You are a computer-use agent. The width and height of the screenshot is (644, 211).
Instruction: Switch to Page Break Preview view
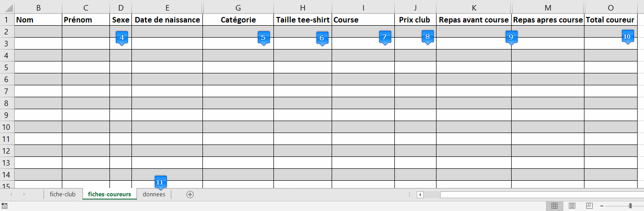[x=589, y=206]
